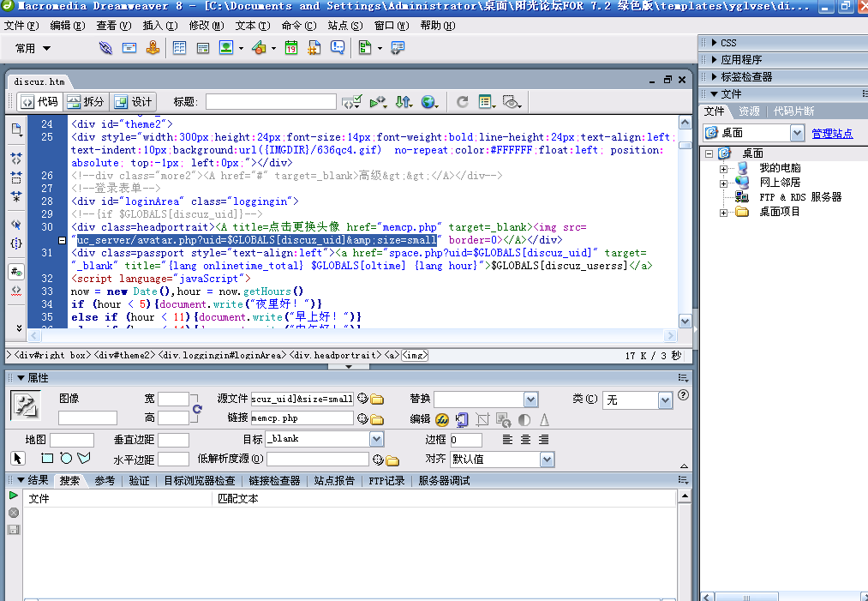Preview the page in browser
868x601 pixels.
(429, 102)
